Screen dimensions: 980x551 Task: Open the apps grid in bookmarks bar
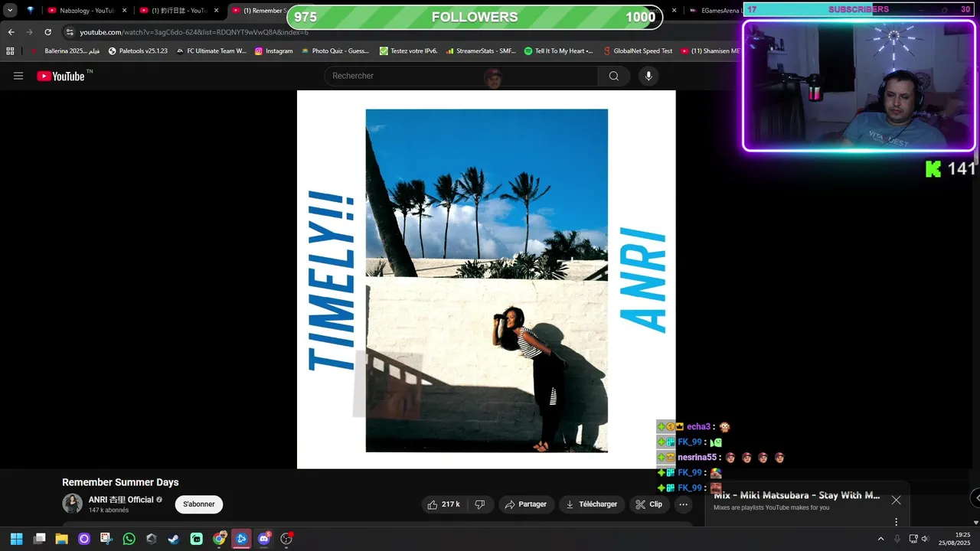click(x=10, y=51)
